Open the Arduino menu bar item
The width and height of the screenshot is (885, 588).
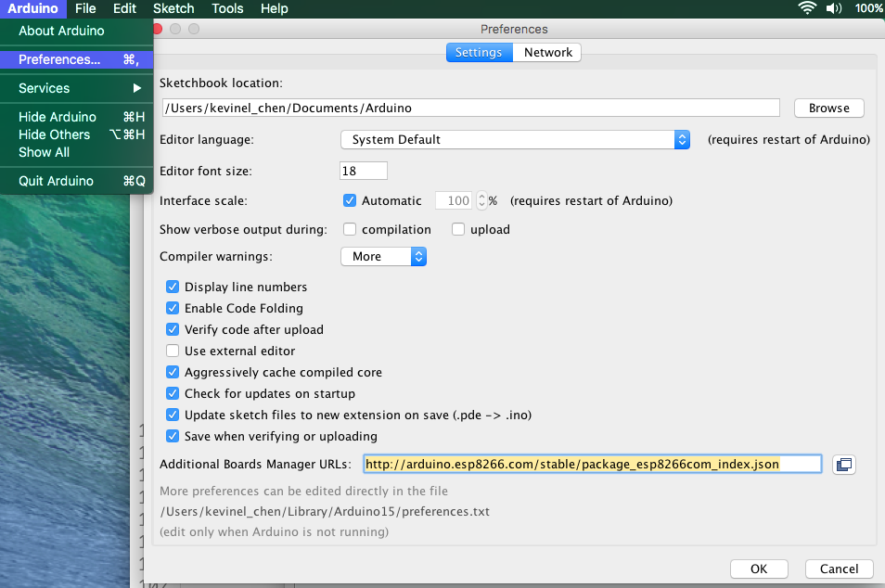click(x=32, y=8)
